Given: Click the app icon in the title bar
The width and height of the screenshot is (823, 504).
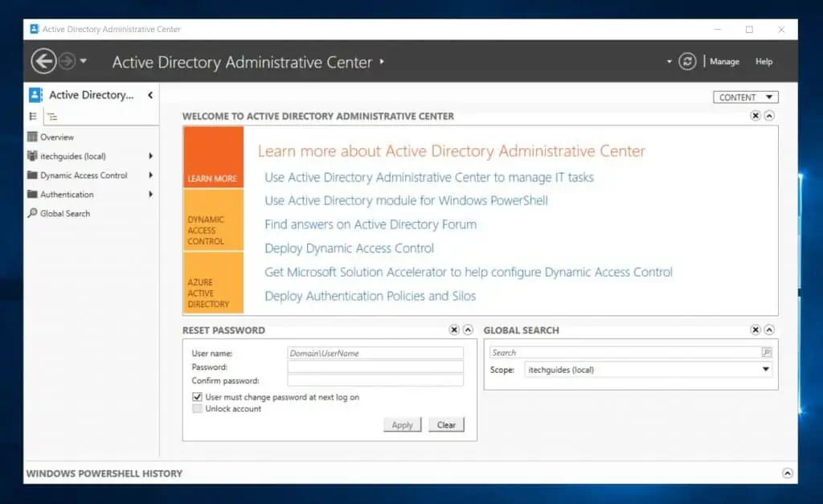Looking at the screenshot, I should [x=34, y=29].
